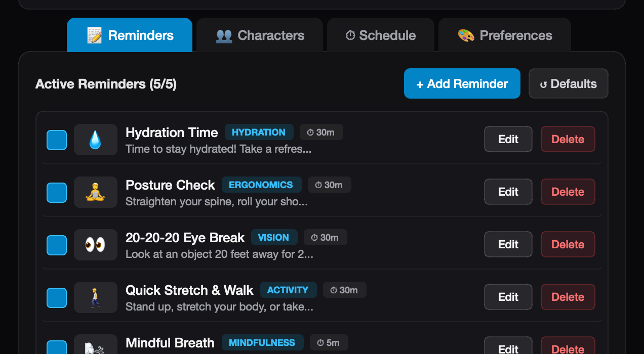
Task: Delete the 20-20-20 Eye Break reminder
Action: click(x=568, y=244)
